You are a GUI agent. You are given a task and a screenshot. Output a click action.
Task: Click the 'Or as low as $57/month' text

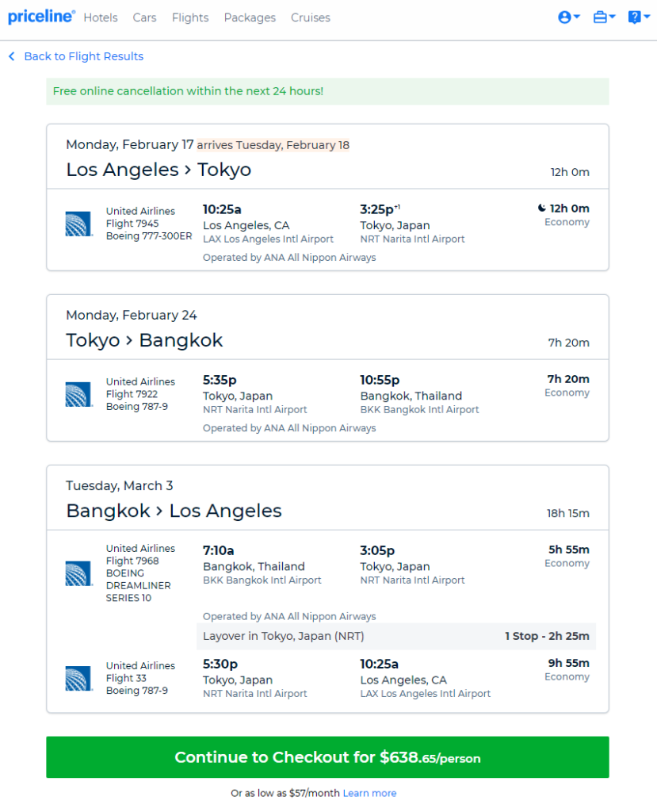click(285, 793)
